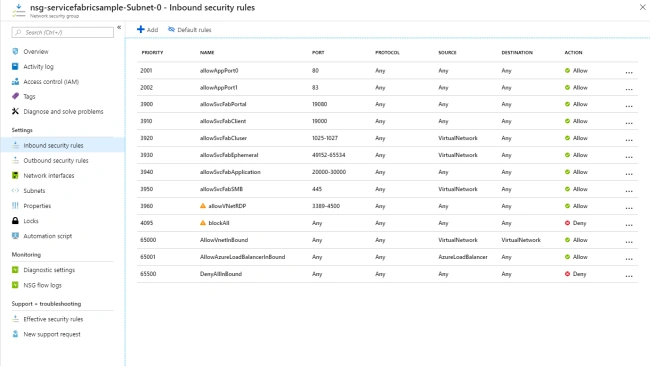Click the Subnets icon
Image resolution: width=650 pixels, height=366 pixels.
pyautogui.click(x=15, y=191)
